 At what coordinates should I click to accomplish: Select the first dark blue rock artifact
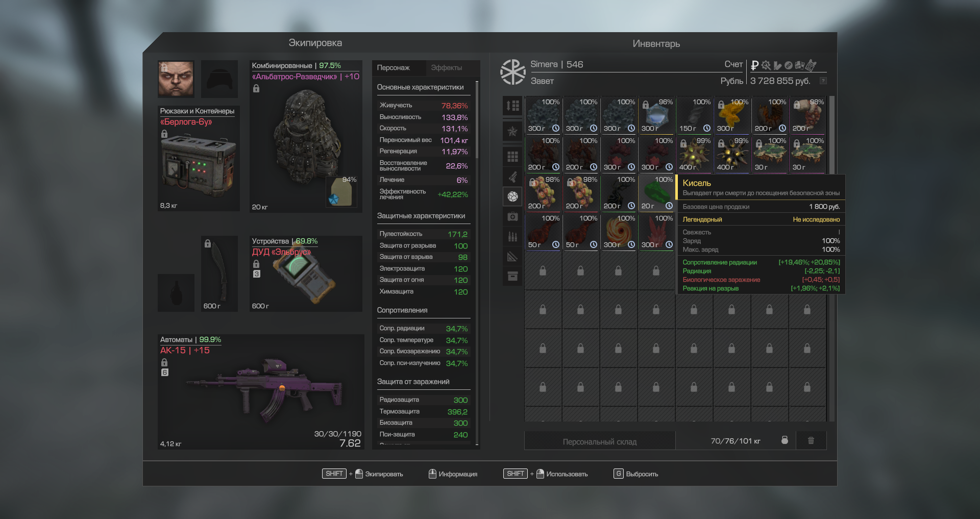tap(543, 115)
